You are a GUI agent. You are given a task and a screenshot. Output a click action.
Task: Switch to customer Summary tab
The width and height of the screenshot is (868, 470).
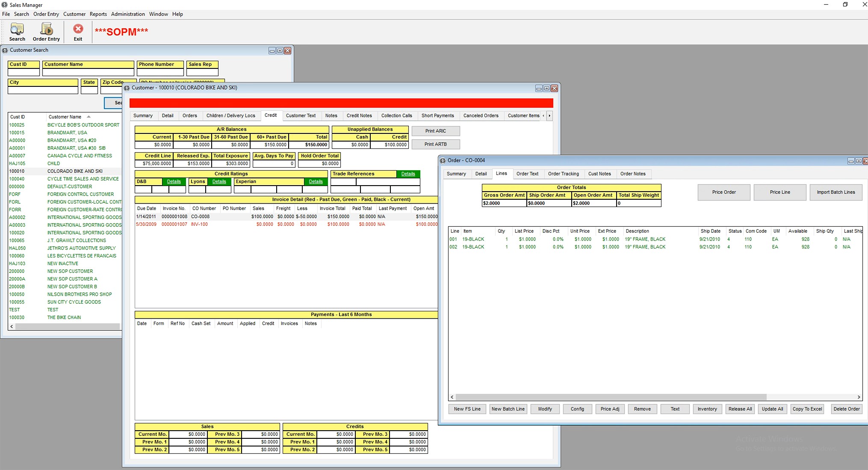tap(143, 116)
